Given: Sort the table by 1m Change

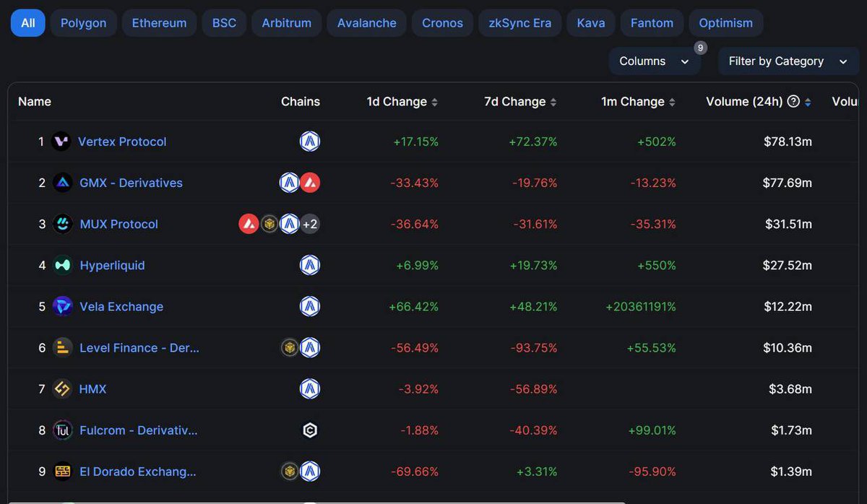Looking at the screenshot, I should pyautogui.click(x=638, y=102).
